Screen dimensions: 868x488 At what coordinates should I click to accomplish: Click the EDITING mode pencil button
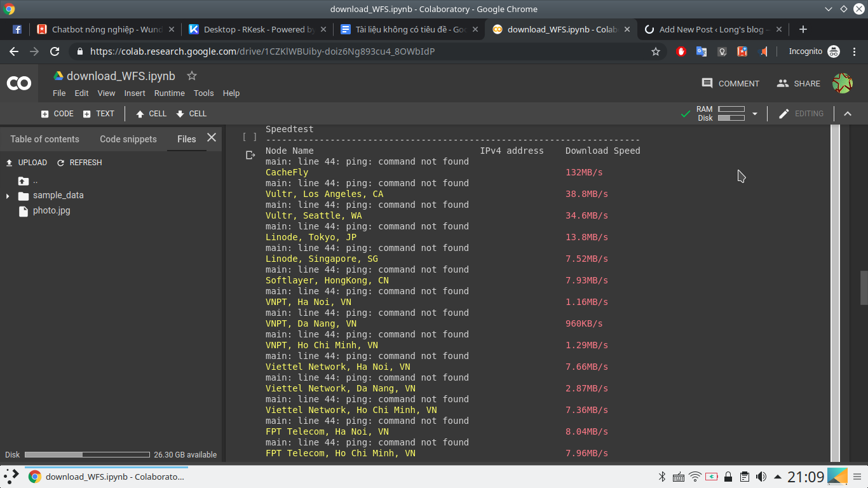tap(801, 114)
